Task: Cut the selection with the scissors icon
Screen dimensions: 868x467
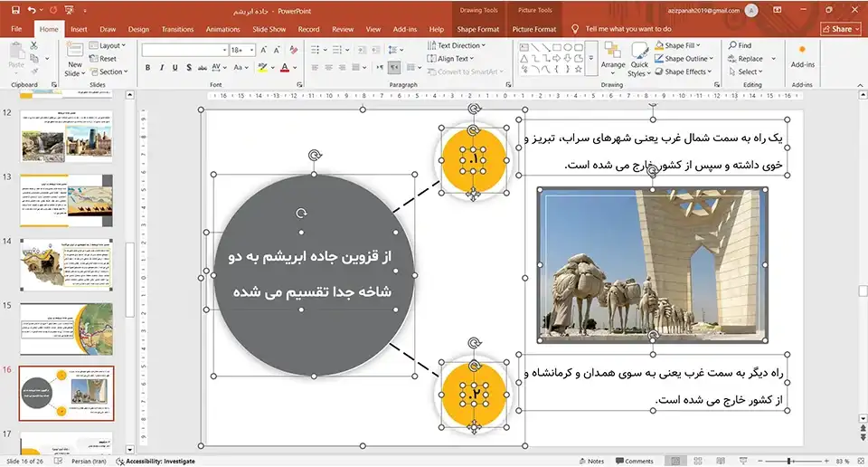Action: point(33,45)
